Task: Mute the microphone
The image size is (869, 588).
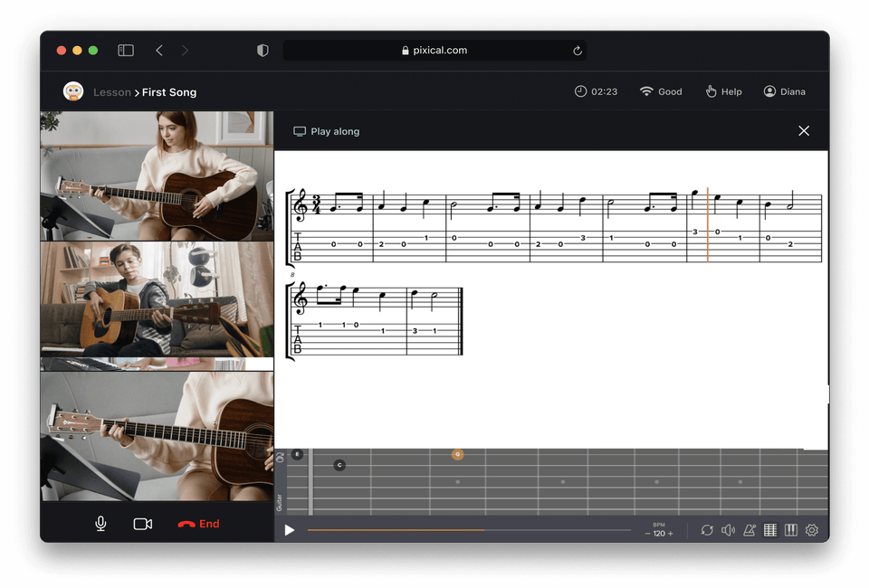Action: coord(101,524)
